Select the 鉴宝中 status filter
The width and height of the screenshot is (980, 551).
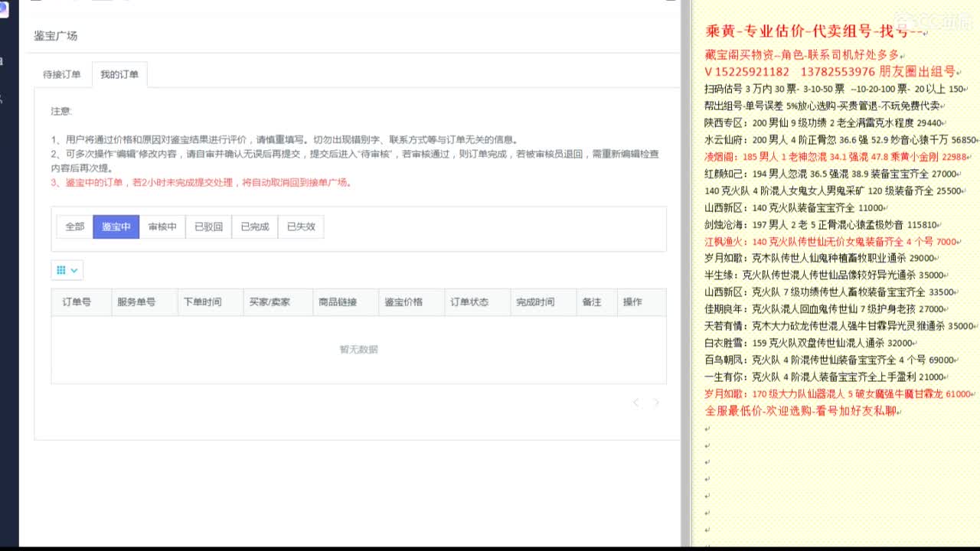coord(116,227)
